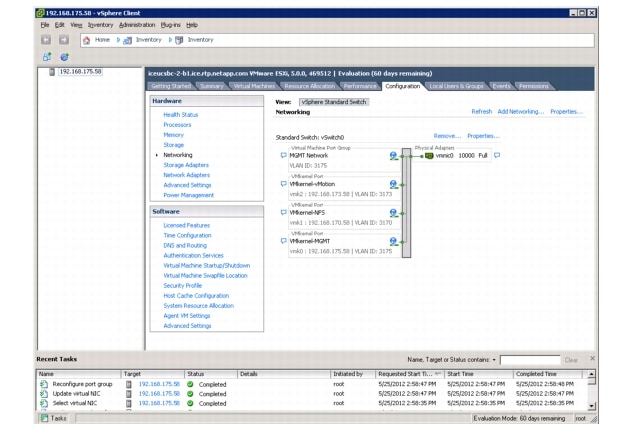Click the vmnic0 physical adapter icon

pyautogui.click(x=429, y=156)
